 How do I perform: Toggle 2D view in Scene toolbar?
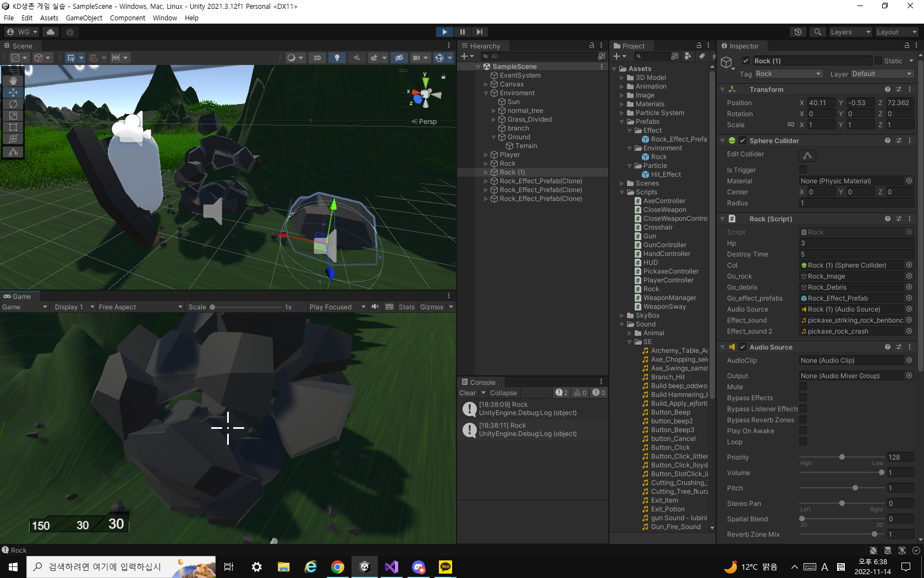click(317, 58)
